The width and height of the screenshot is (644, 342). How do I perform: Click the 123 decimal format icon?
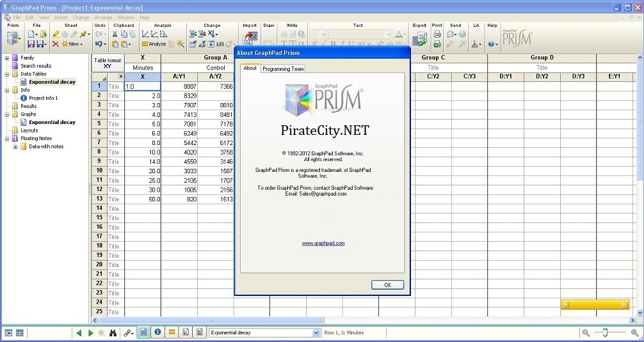[x=220, y=44]
